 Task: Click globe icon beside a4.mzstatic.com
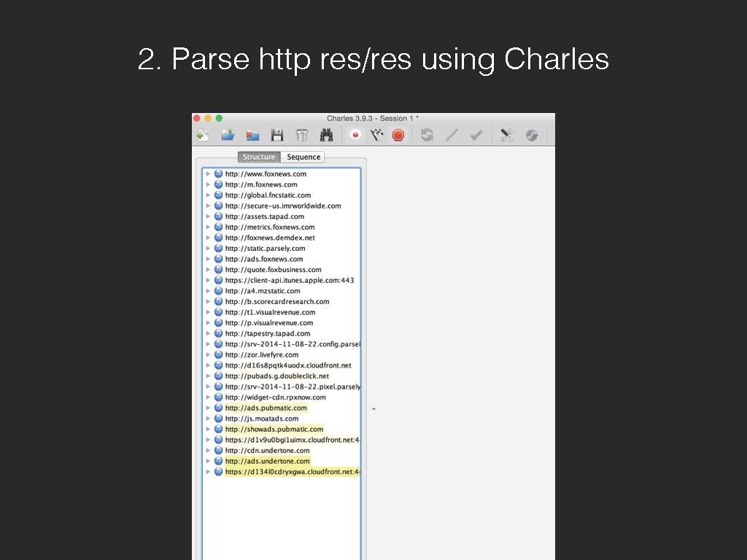pyautogui.click(x=218, y=290)
